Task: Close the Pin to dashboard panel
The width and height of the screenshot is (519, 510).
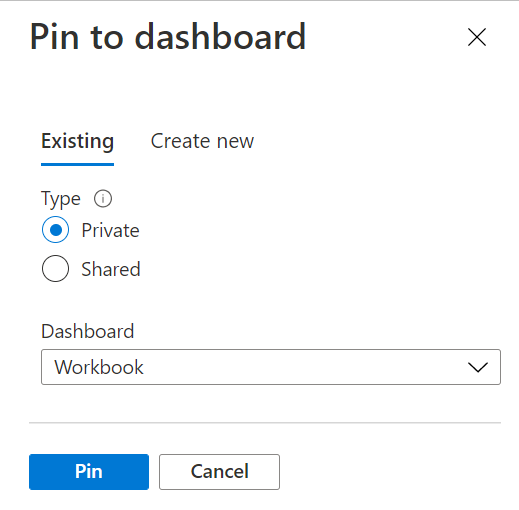Action: [477, 37]
